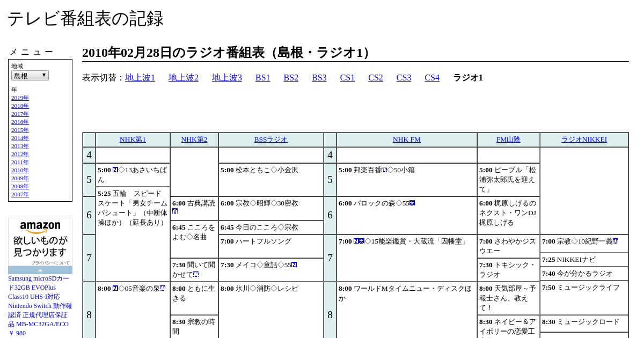Click the rerun icon after 5:00 邦楽百番
Screen dimensions: 644x338
coord(384,170)
